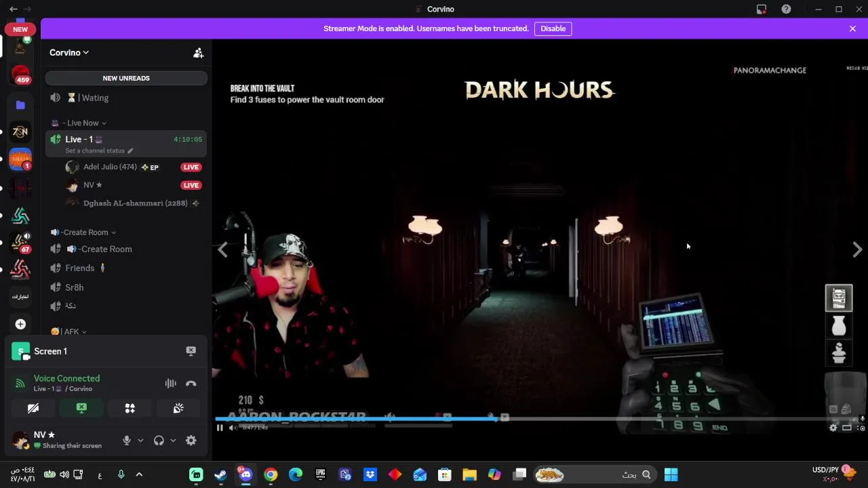Open the Discord inbox icon in title bar
Viewport: 868px width, 488px height.
click(x=762, y=9)
